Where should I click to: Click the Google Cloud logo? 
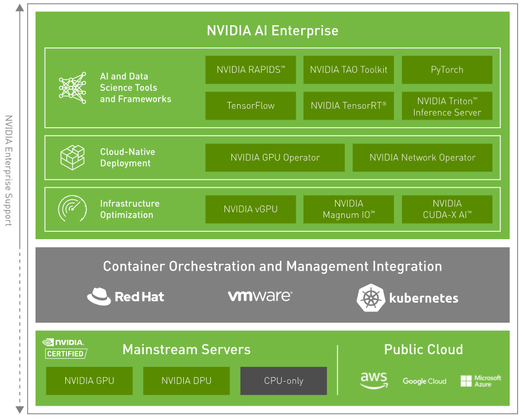(424, 381)
